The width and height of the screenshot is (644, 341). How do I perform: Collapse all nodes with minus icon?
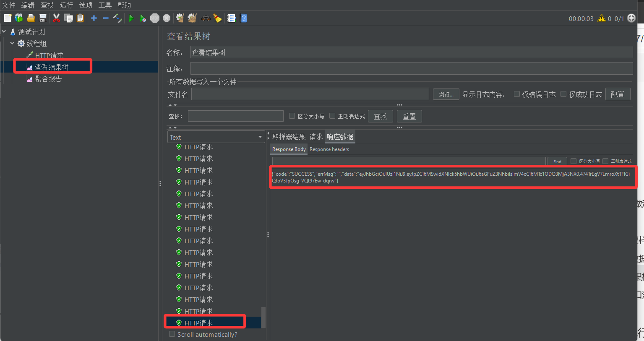point(106,18)
